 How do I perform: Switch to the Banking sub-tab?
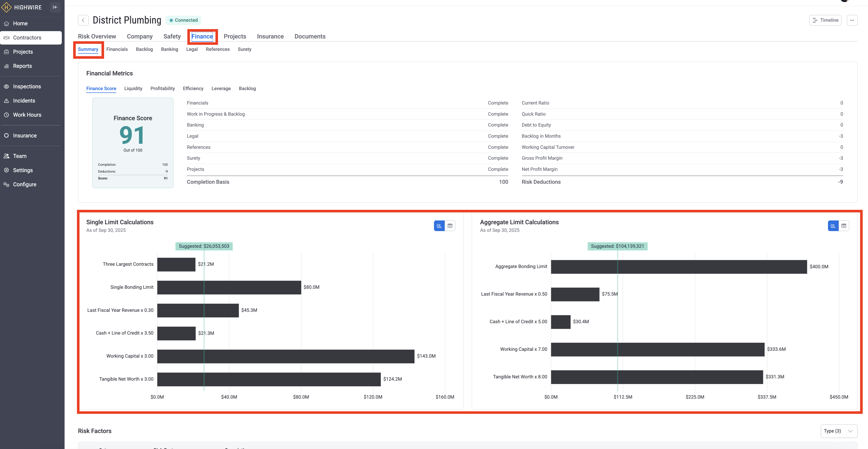[169, 49]
